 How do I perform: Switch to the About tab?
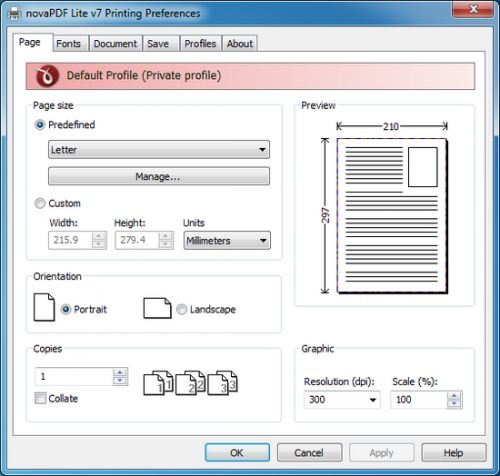pos(240,44)
